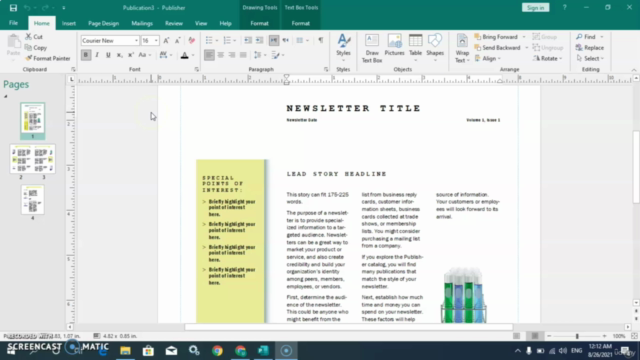Click the Sign in button
The height and width of the screenshot is (360, 640).
pyautogui.click(x=536, y=8)
